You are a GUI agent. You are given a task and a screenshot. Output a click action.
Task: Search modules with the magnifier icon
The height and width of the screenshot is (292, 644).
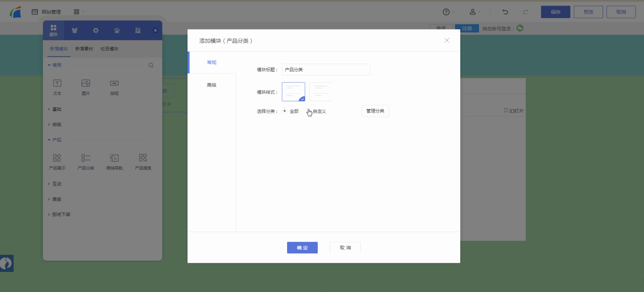[x=151, y=65]
